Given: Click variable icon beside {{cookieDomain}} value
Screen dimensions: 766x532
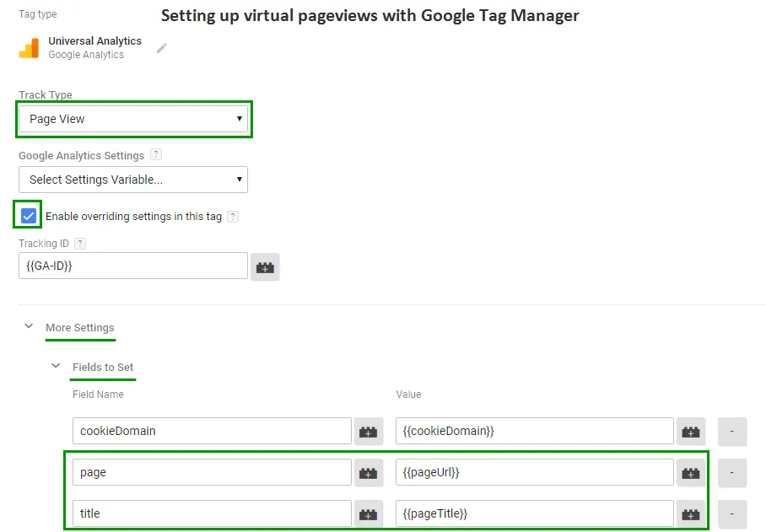Looking at the screenshot, I should tap(691, 431).
